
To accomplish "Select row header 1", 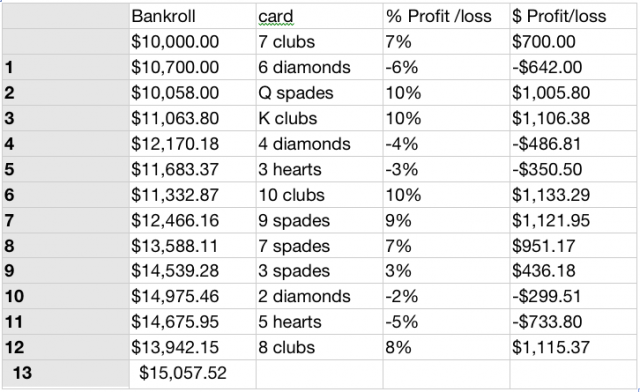I will [x=66, y=67].
